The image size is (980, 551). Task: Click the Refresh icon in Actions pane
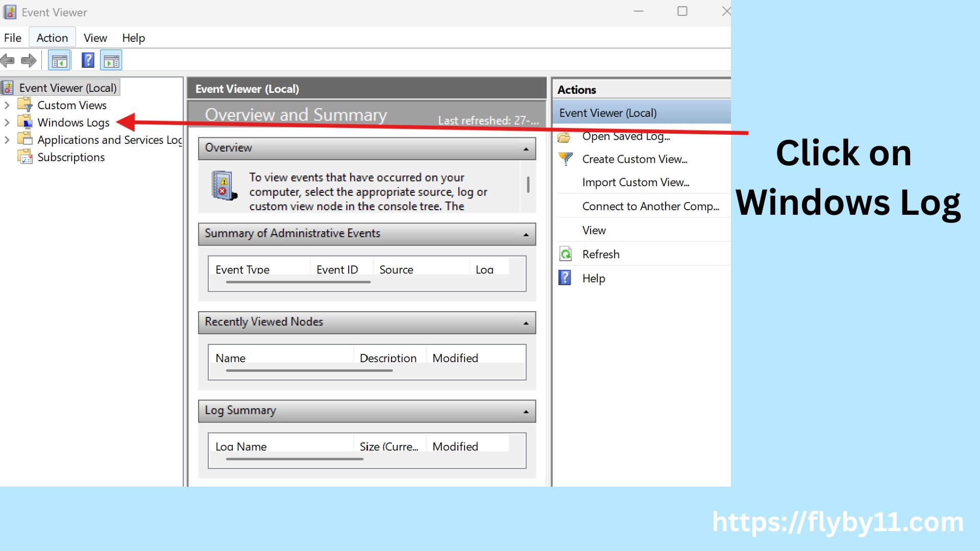565,254
